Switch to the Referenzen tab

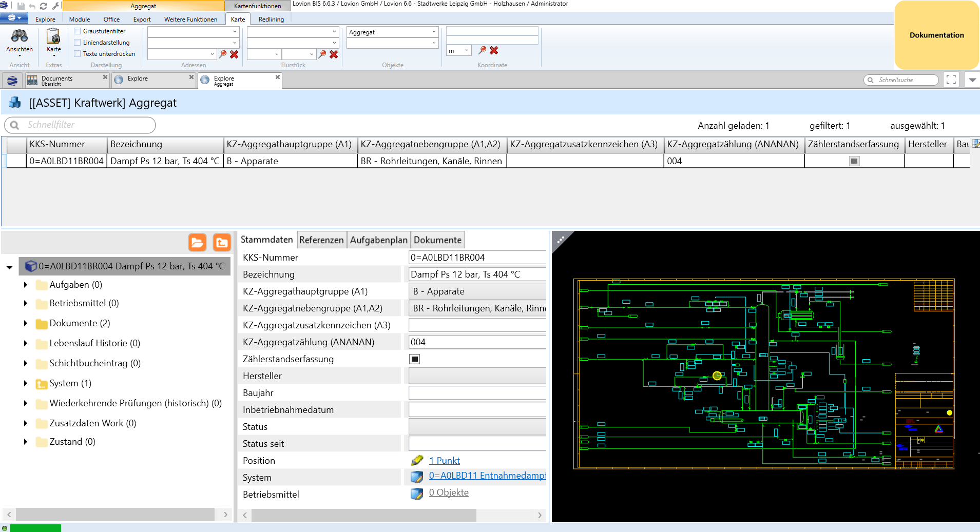point(321,240)
